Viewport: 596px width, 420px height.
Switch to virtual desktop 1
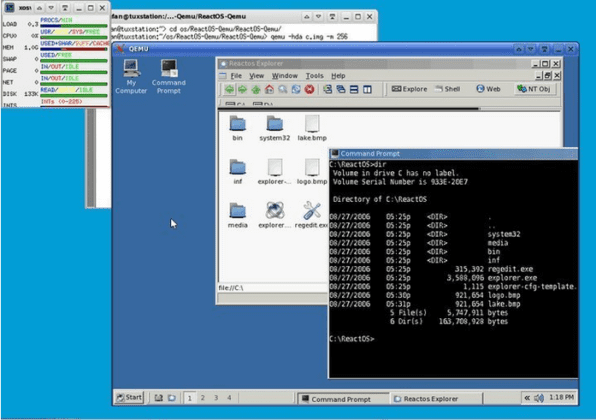(190, 398)
